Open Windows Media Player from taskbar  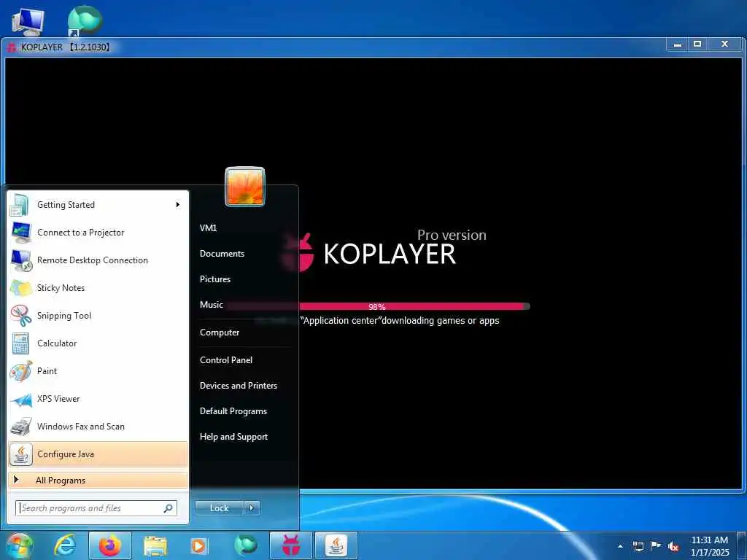(x=198, y=545)
